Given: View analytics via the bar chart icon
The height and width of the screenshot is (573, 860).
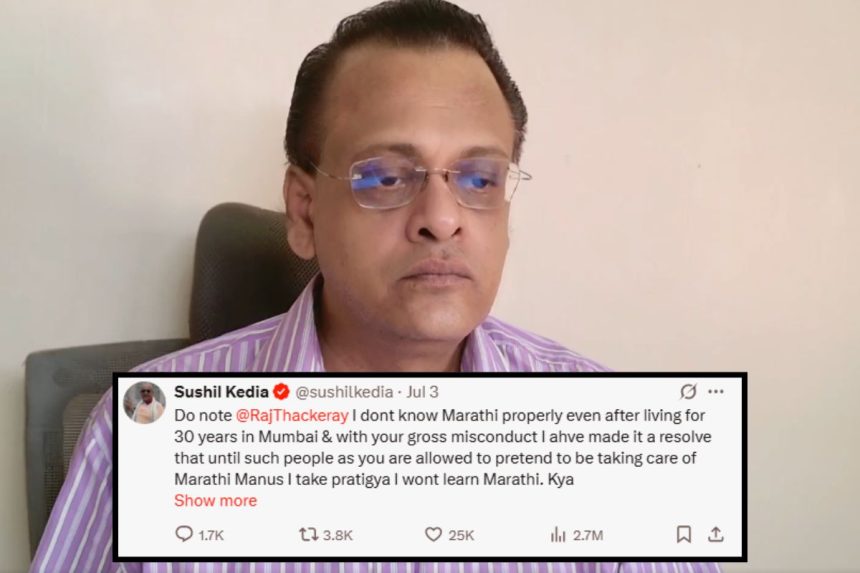Looking at the screenshot, I should [x=558, y=534].
